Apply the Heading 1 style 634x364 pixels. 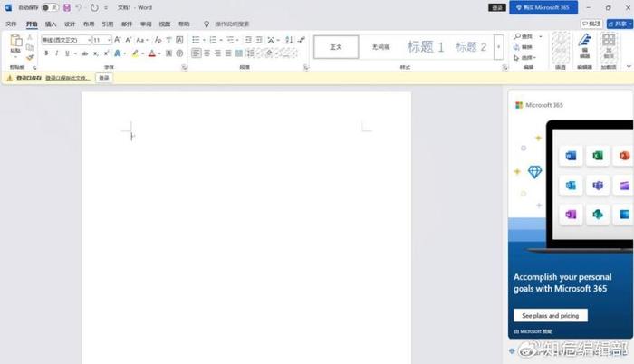coord(425,47)
